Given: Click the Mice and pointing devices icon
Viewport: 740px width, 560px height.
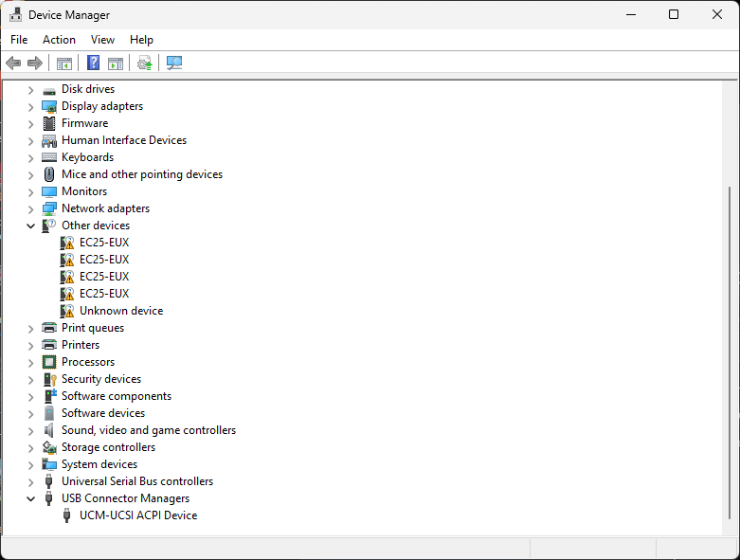Looking at the screenshot, I should [49, 174].
